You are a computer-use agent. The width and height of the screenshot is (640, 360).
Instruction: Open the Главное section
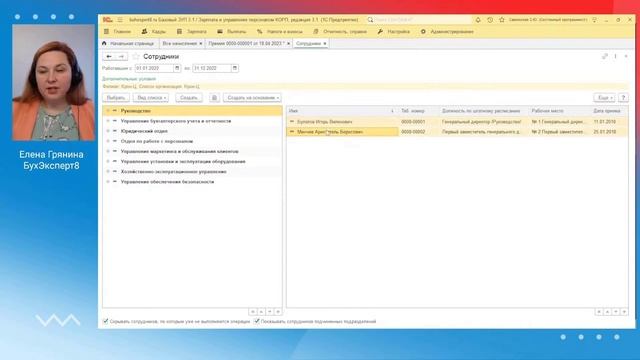(118, 31)
